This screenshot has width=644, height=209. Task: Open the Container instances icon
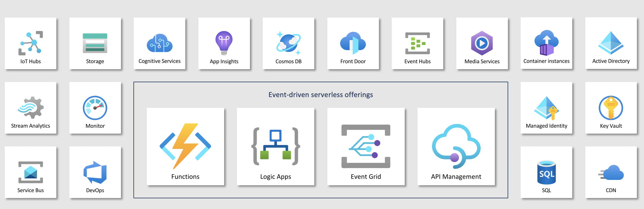(x=546, y=43)
